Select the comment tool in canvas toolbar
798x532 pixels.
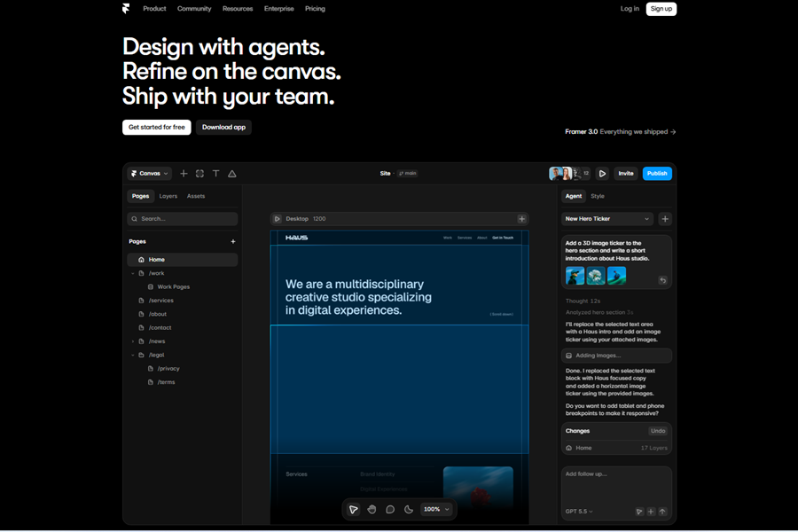pos(390,509)
